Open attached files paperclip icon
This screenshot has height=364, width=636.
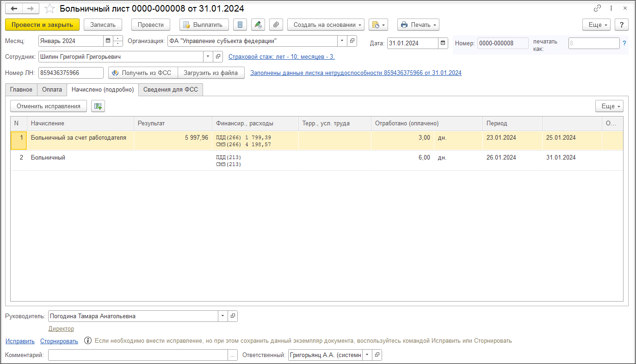pyautogui.click(x=276, y=25)
